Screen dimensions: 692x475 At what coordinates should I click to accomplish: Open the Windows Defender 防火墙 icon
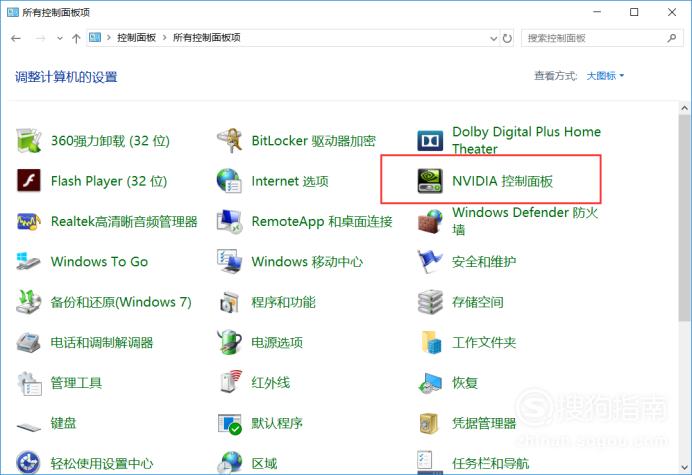[x=430, y=221]
